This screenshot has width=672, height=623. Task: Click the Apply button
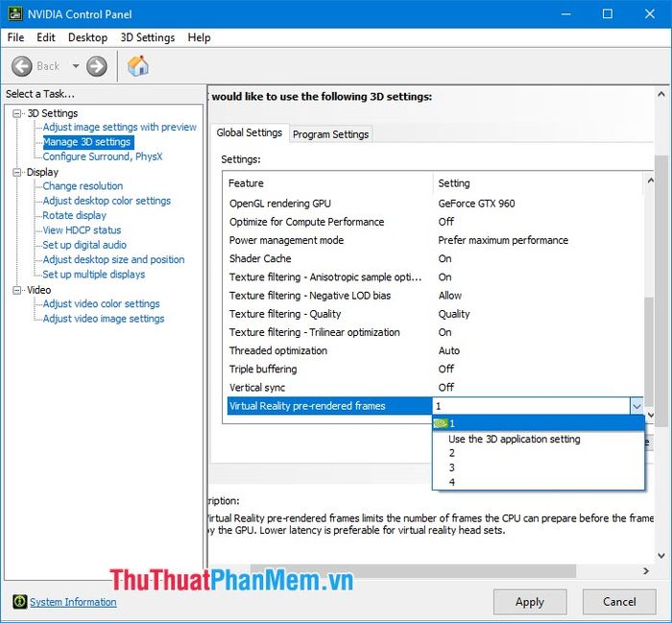click(530, 602)
